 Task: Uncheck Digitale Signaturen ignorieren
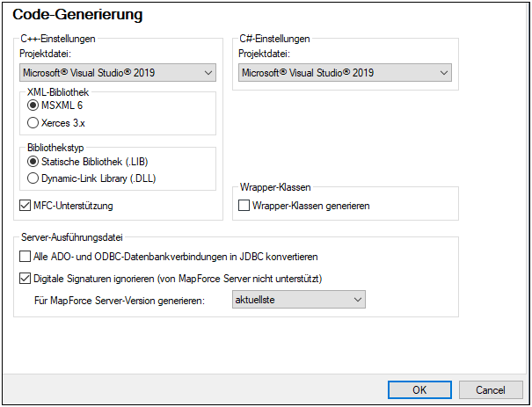(x=25, y=280)
